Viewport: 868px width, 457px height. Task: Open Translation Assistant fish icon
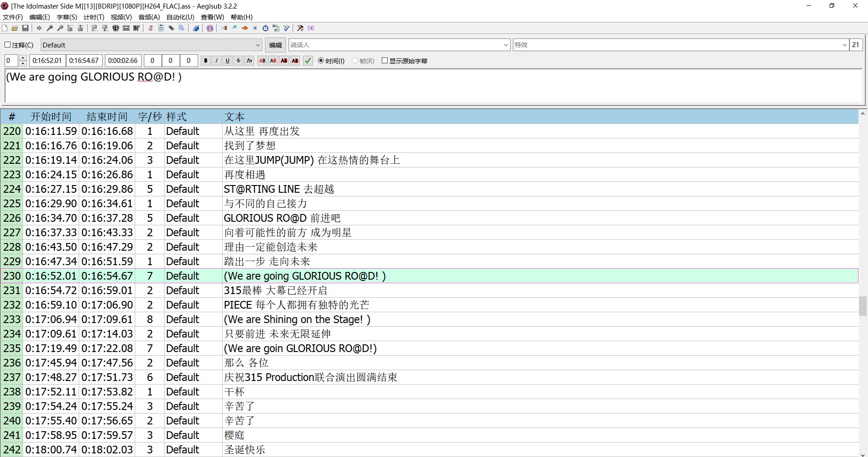point(245,28)
